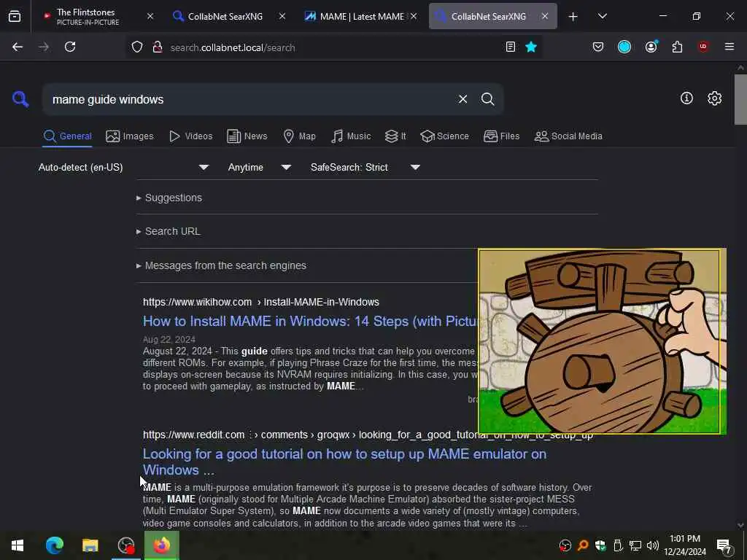Click the insecure connection padlock icon
Image resolution: width=747 pixels, height=560 pixels.
click(158, 47)
